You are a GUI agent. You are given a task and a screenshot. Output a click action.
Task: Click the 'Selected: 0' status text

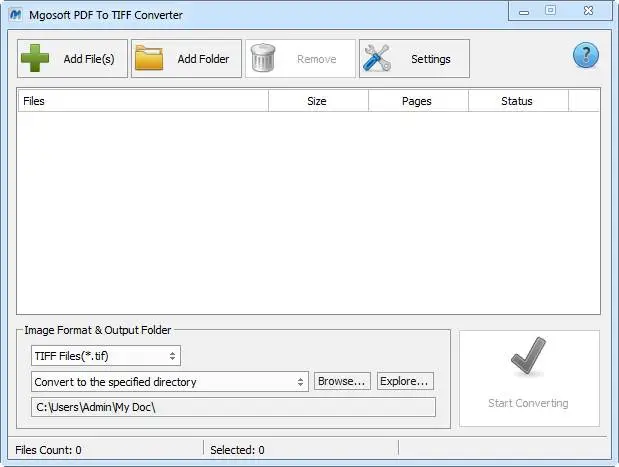(x=237, y=450)
